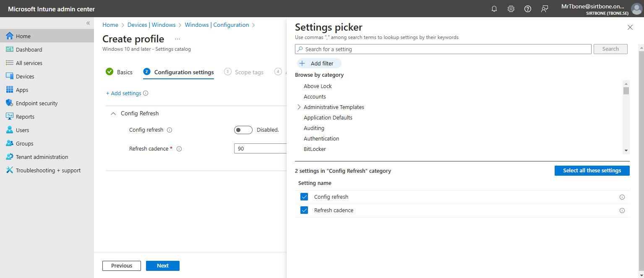Collapse the Config Refresh settings section
The image size is (644, 278).
point(113,113)
